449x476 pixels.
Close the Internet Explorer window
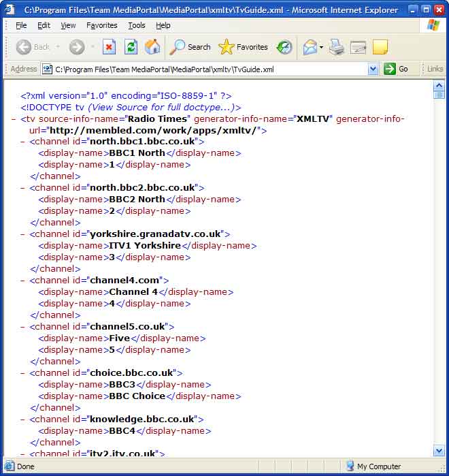coord(439,10)
